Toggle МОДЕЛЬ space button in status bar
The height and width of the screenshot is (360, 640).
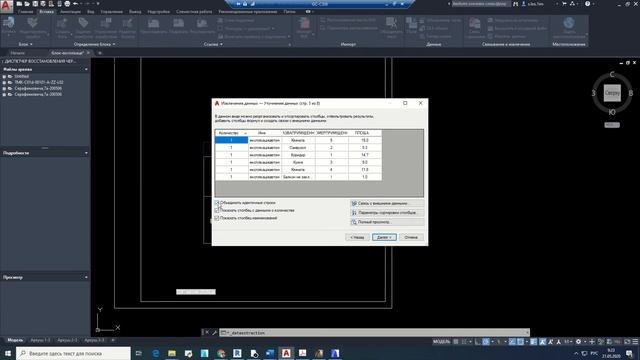point(441,342)
